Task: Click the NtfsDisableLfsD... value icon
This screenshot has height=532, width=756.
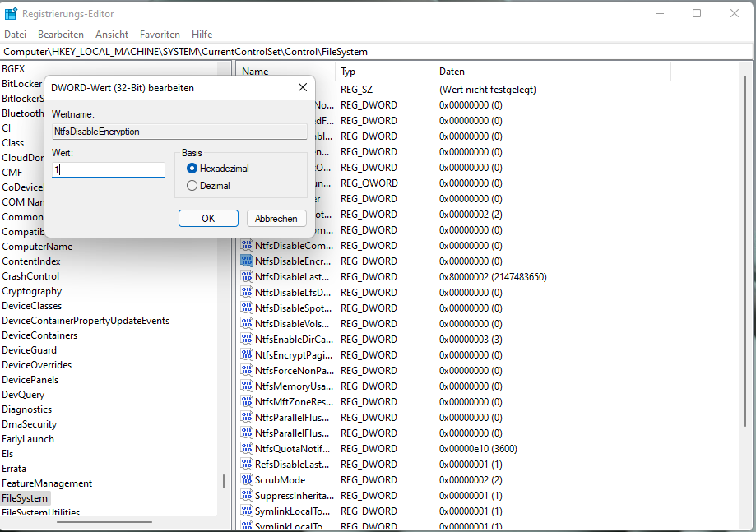Action: 247,292
